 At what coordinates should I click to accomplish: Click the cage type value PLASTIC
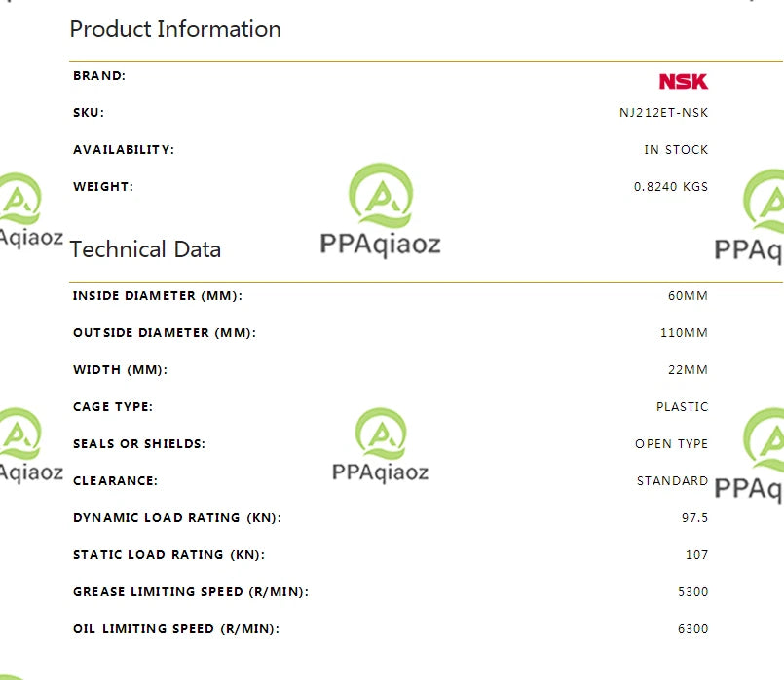(683, 407)
